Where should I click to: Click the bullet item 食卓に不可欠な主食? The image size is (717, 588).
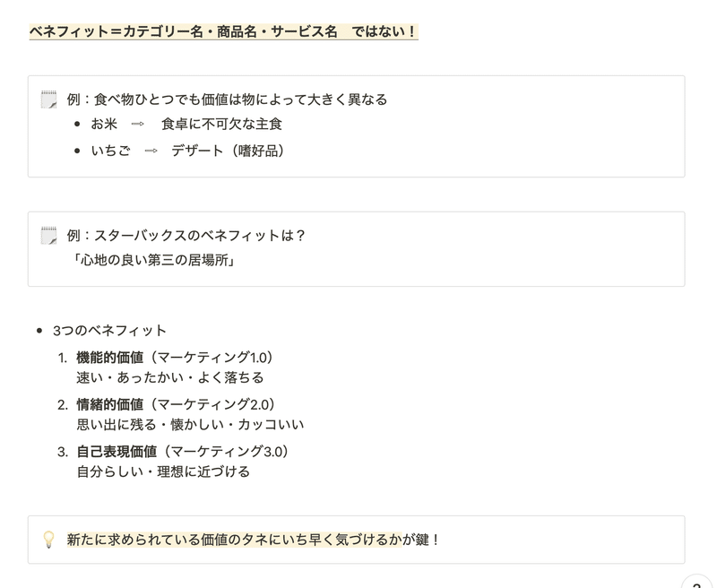pyautogui.click(x=221, y=124)
